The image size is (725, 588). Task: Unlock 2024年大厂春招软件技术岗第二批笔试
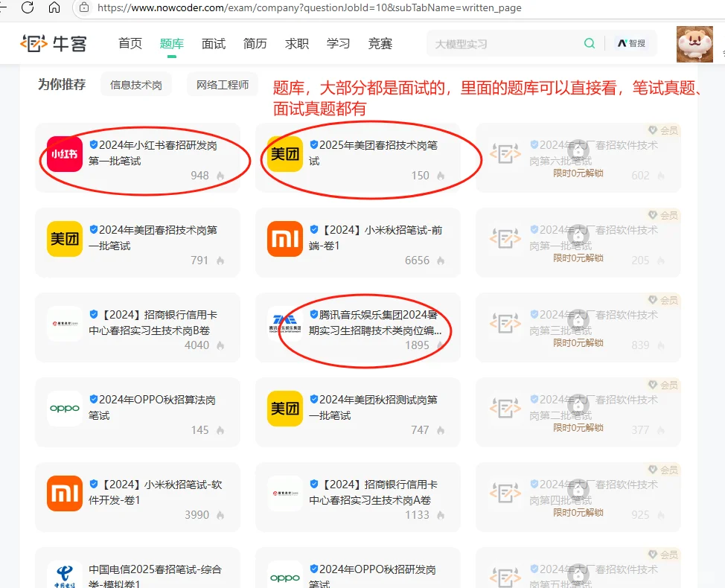pos(578,427)
